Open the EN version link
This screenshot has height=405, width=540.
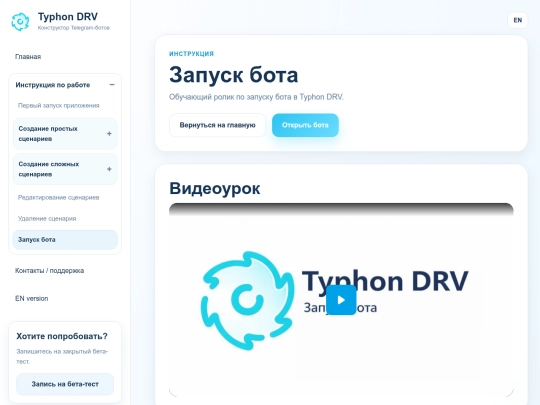pyautogui.click(x=31, y=299)
